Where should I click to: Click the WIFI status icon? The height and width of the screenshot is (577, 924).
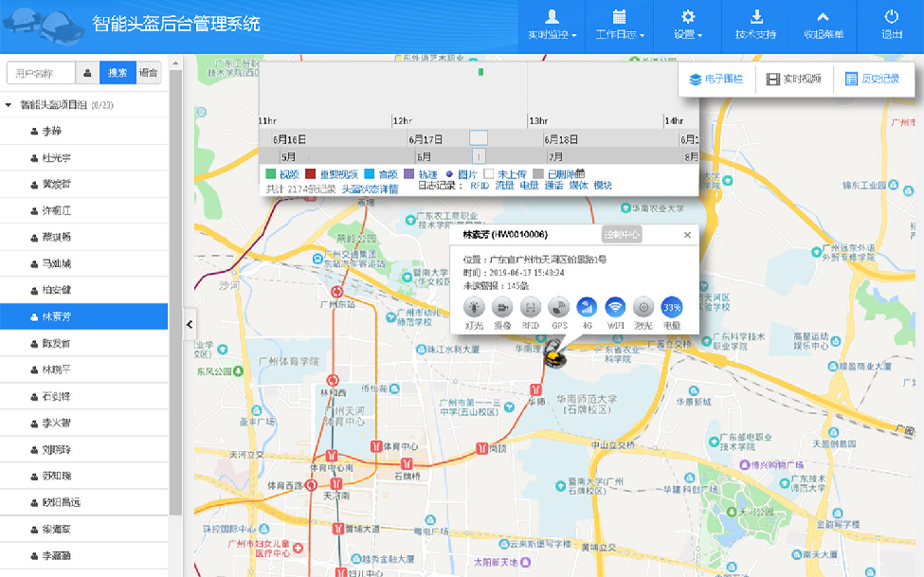(615, 307)
